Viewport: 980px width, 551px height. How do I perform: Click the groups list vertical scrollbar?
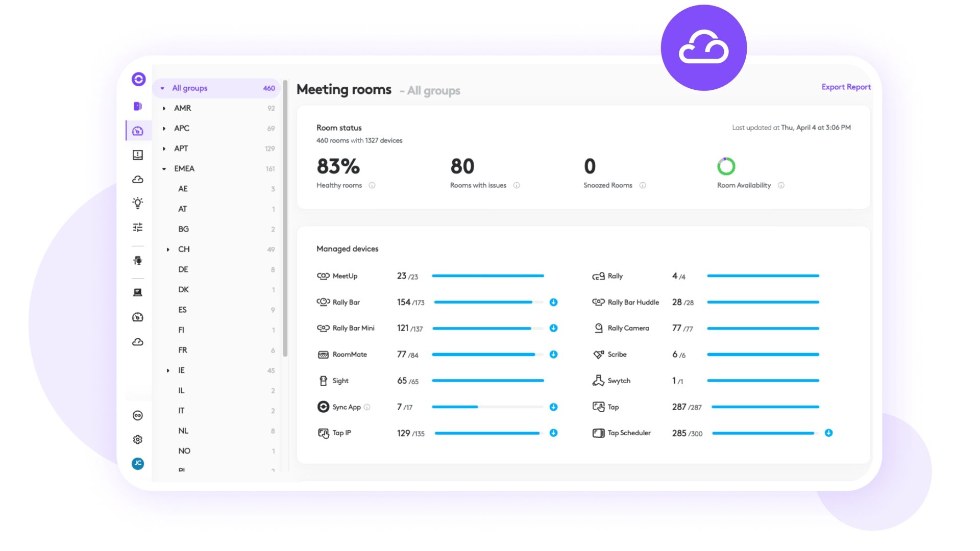tap(285, 219)
